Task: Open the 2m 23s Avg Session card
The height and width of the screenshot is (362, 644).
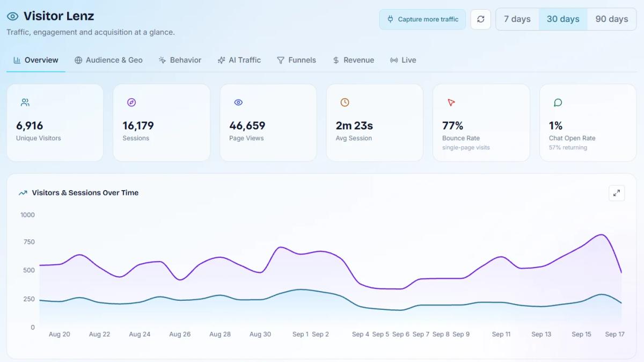Action: (375, 122)
